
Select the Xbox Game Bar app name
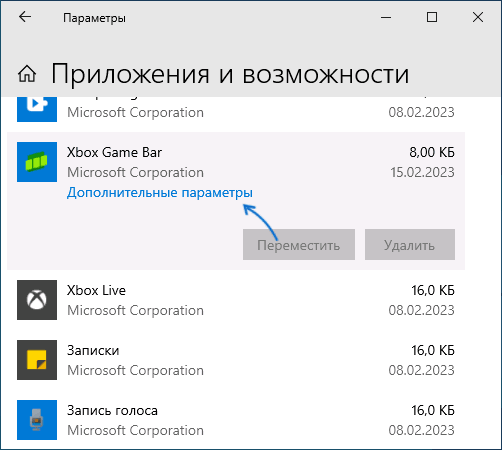114,152
